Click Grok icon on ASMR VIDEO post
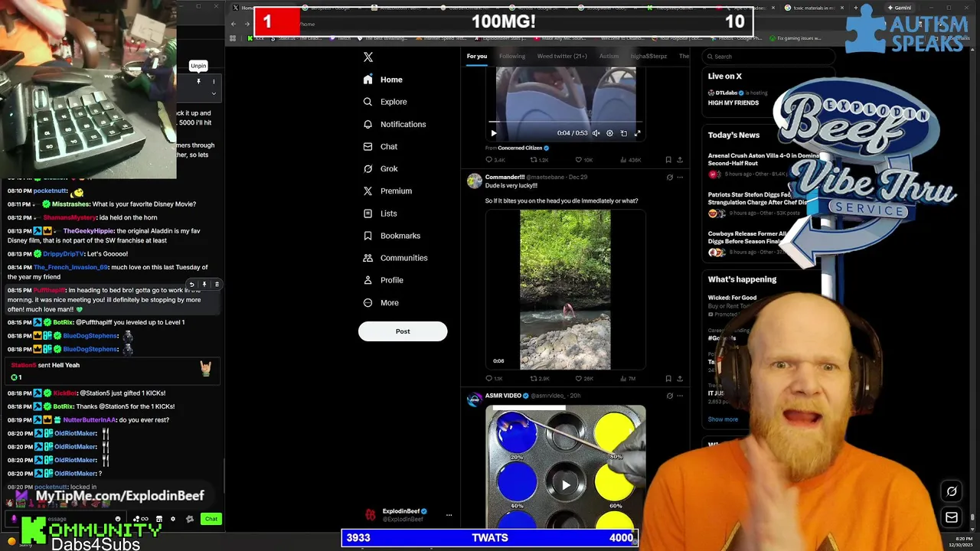Viewport: 980px width, 551px height. tap(670, 396)
